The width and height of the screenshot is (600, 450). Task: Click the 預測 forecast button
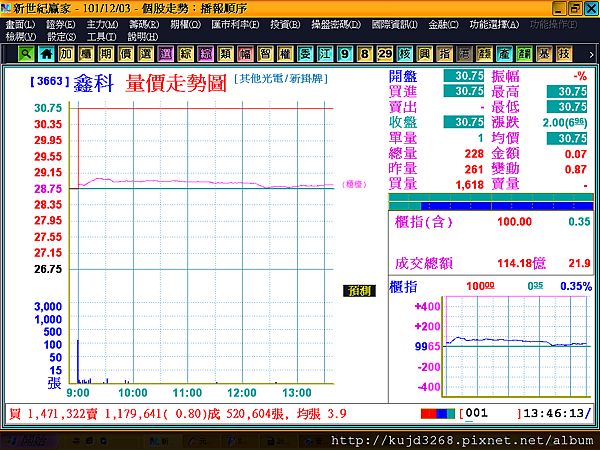(x=359, y=291)
